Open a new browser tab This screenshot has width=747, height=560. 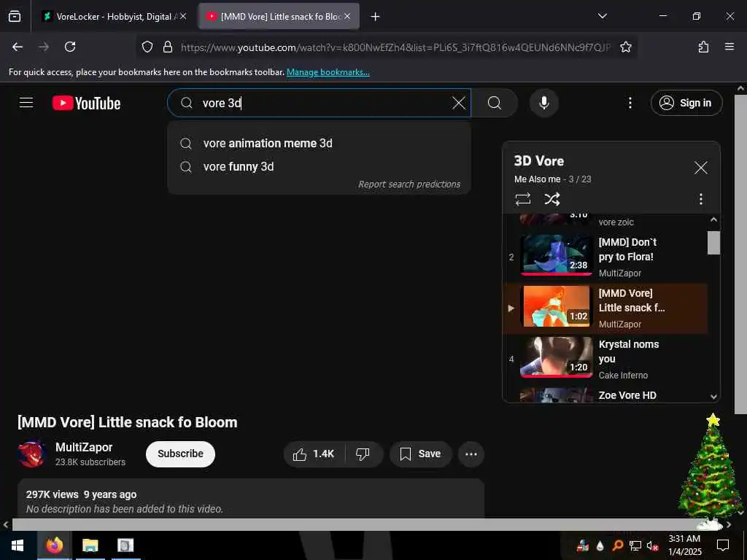pyautogui.click(x=376, y=17)
